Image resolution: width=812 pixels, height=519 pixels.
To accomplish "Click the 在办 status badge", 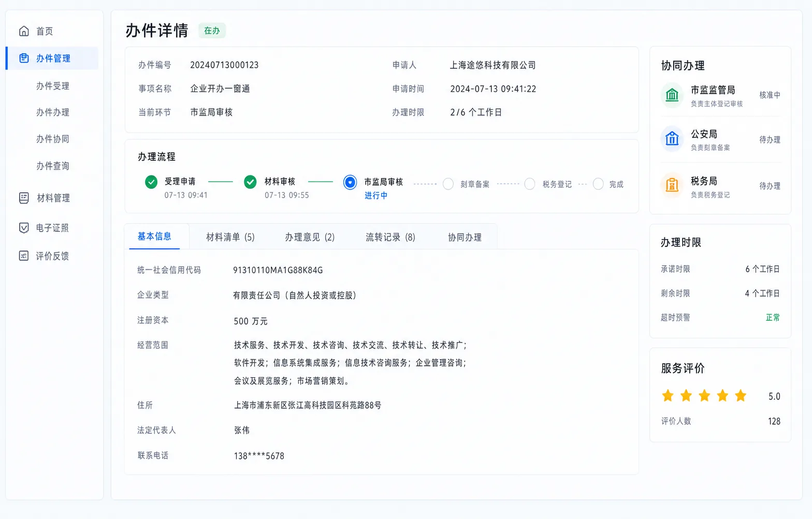I will 212,31.
